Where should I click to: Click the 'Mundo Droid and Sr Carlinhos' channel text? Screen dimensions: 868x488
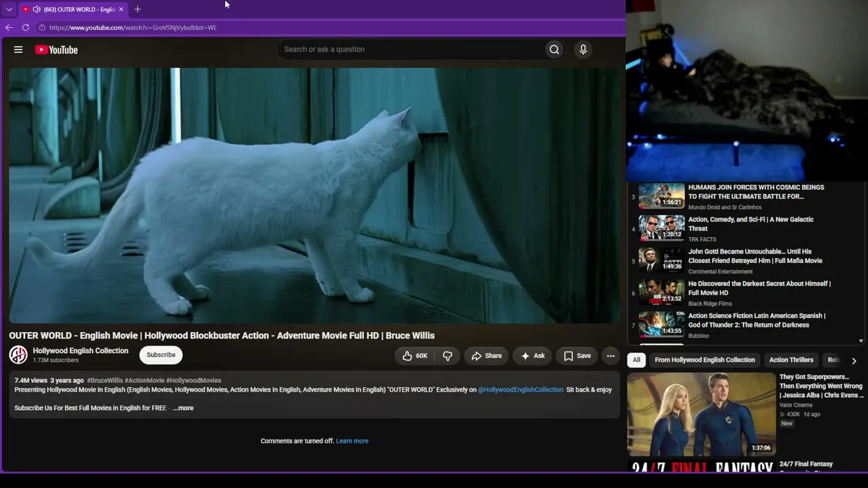tap(725, 207)
